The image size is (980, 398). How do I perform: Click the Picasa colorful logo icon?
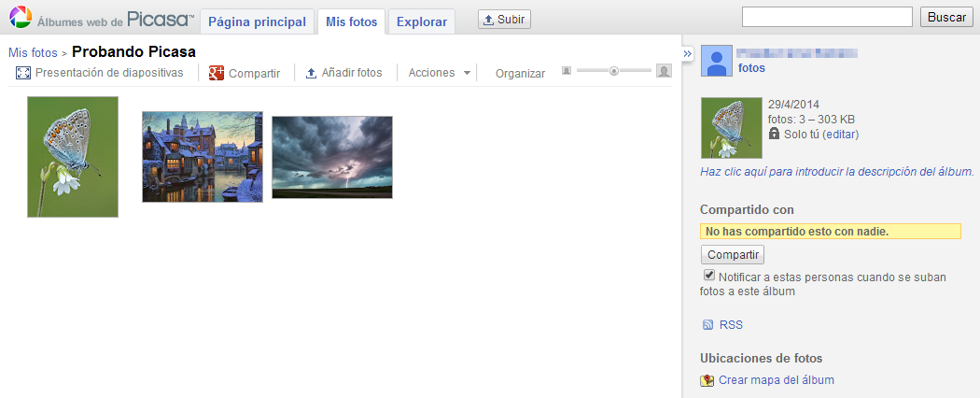pyautogui.click(x=20, y=17)
